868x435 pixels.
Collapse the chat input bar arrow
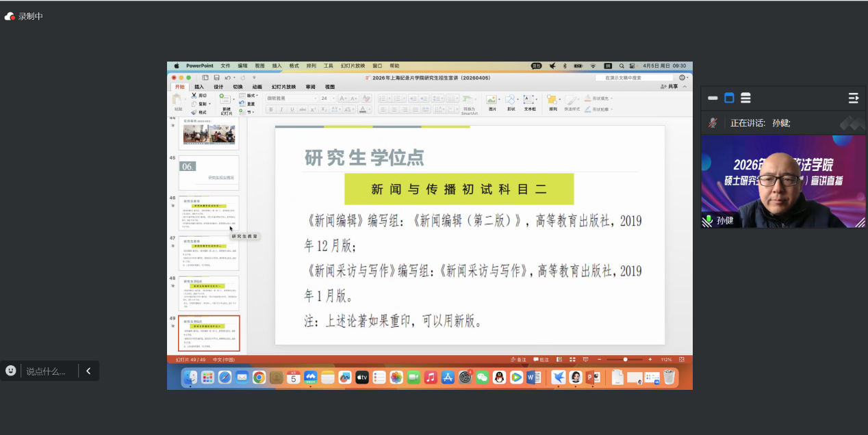pos(88,371)
